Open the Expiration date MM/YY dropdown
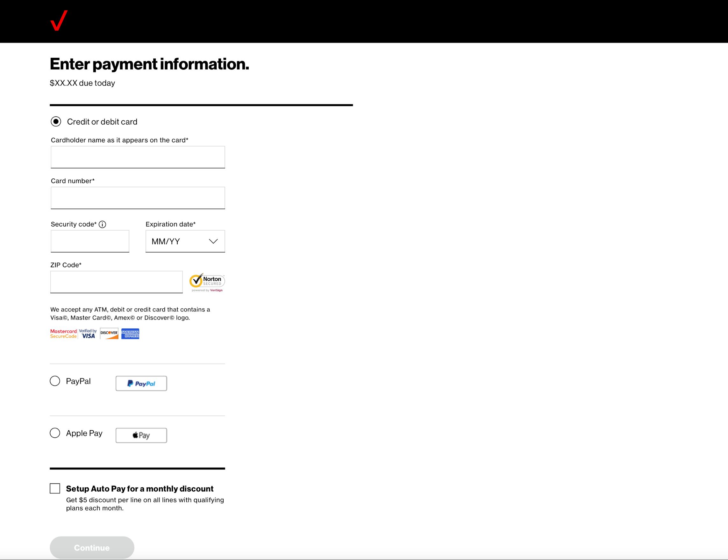728x560 pixels. pos(180,241)
